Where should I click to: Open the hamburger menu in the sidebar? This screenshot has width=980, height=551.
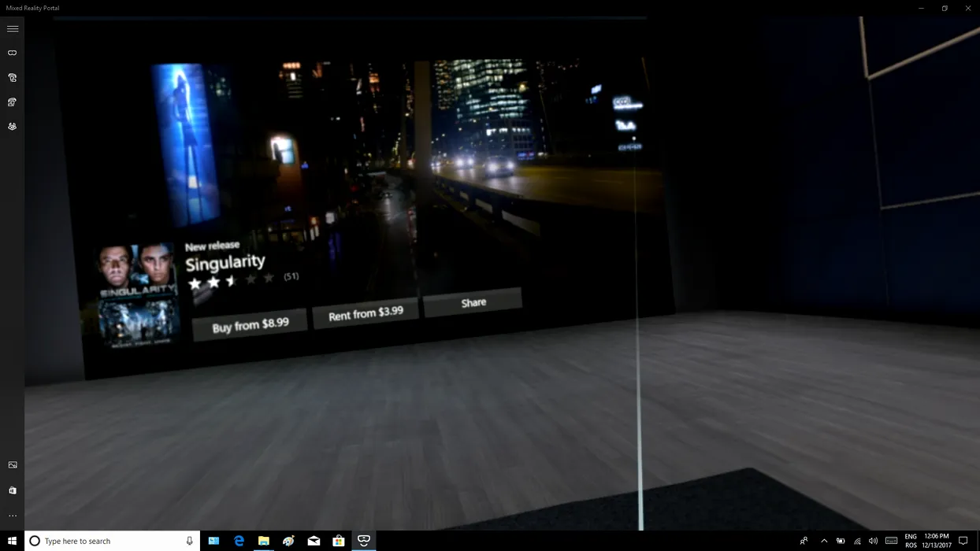click(x=13, y=29)
